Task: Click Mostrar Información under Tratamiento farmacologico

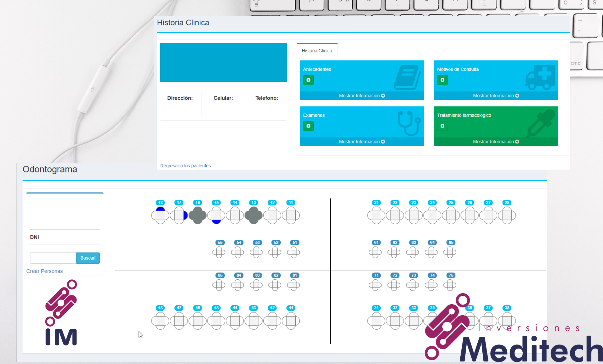Action: point(495,141)
